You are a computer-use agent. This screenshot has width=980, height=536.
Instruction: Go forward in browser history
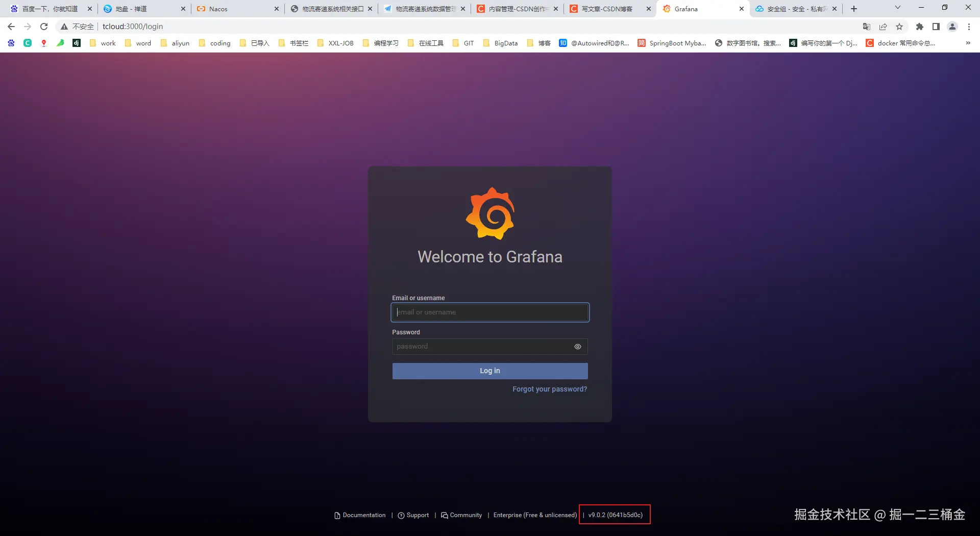coord(28,27)
